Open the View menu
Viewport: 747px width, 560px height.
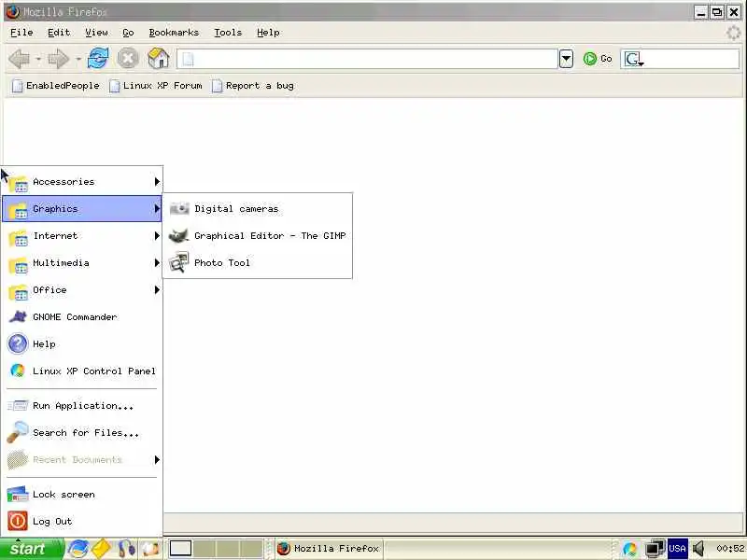96,33
